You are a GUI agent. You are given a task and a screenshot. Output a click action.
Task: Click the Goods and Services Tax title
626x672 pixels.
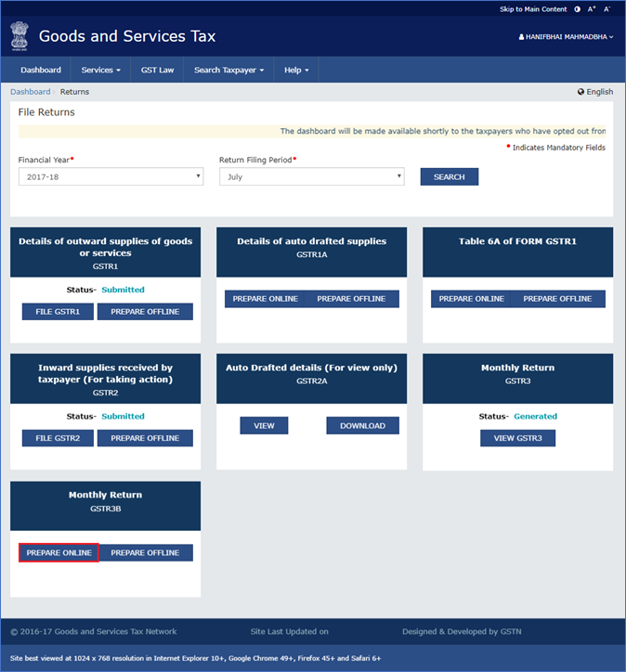127,36
